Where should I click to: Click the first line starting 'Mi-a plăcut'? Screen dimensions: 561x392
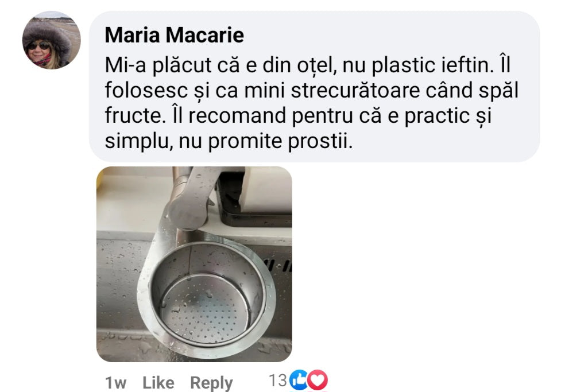[307, 65]
